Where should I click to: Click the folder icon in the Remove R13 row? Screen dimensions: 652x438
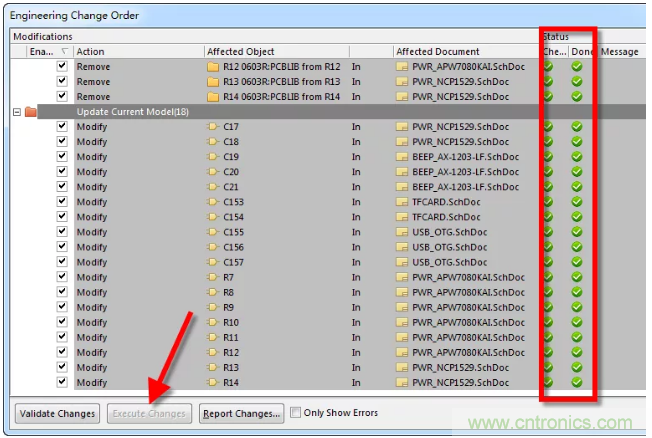point(211,82)
